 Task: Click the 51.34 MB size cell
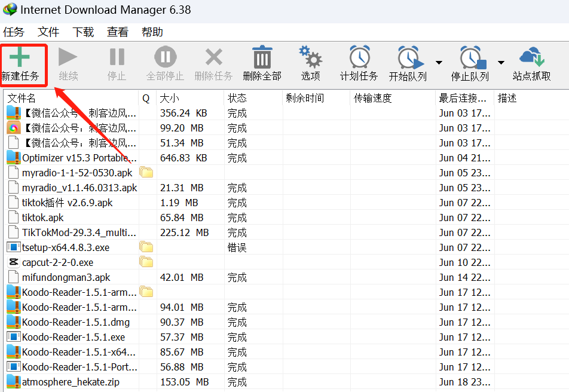coord(182,143)
